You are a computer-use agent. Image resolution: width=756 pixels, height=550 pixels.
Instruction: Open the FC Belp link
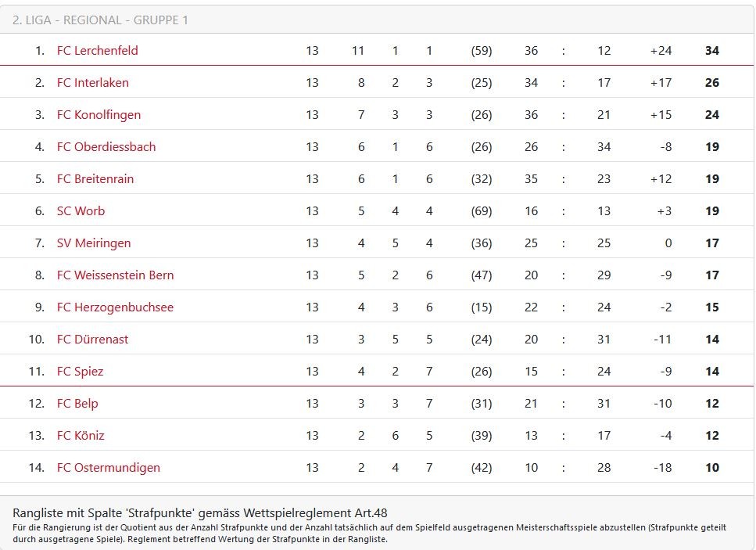tap(77, 403)
